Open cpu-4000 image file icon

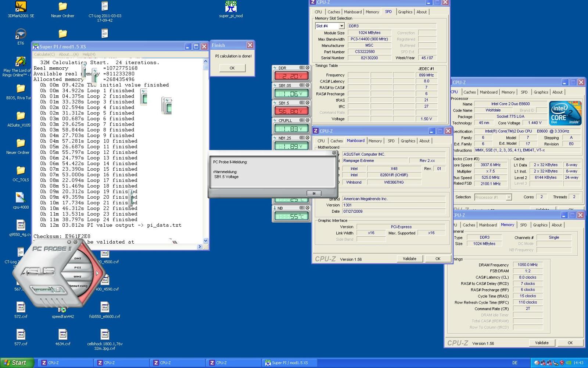21,201
